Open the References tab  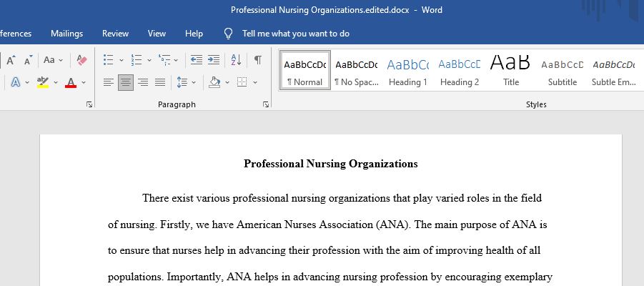pyautogui.click(x=16, y=34)
